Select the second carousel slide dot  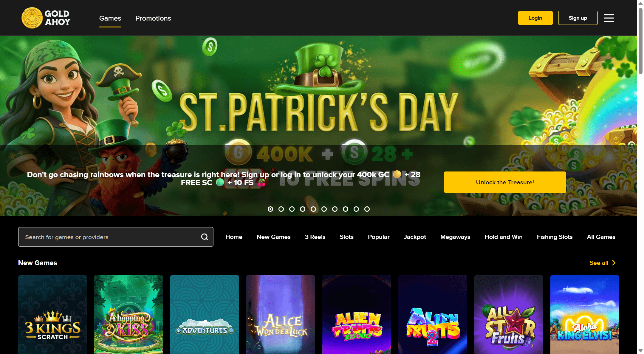[x=281, y=209]
